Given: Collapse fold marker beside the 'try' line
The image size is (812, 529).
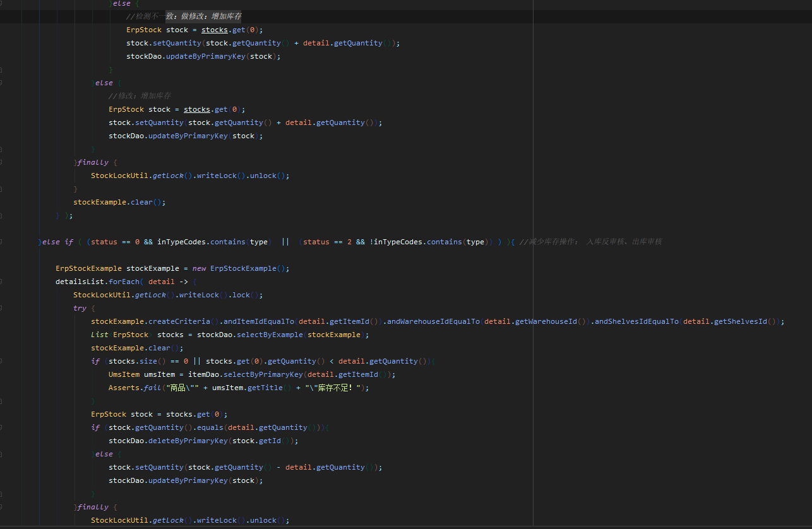Looking at the screenshot, I should 2,308.
